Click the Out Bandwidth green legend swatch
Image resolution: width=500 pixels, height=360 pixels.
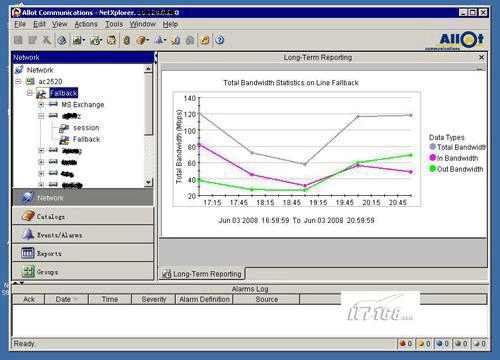433,169
